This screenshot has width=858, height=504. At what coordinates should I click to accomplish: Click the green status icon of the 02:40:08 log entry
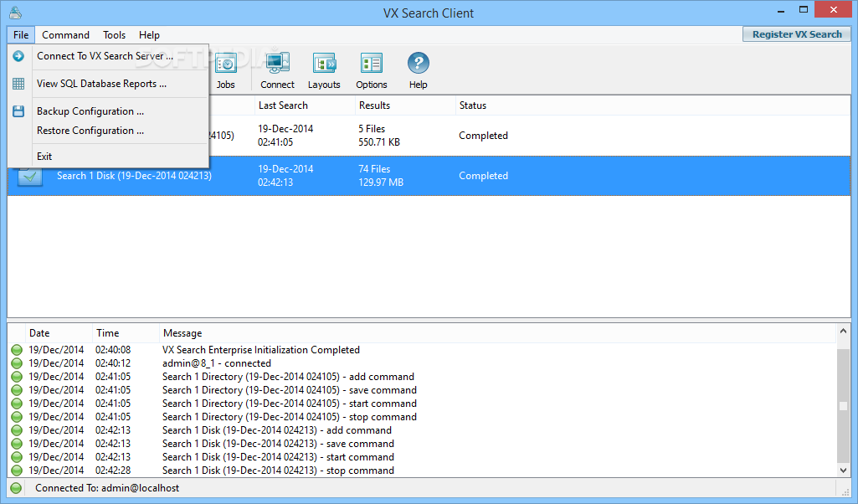coord(17,350)
